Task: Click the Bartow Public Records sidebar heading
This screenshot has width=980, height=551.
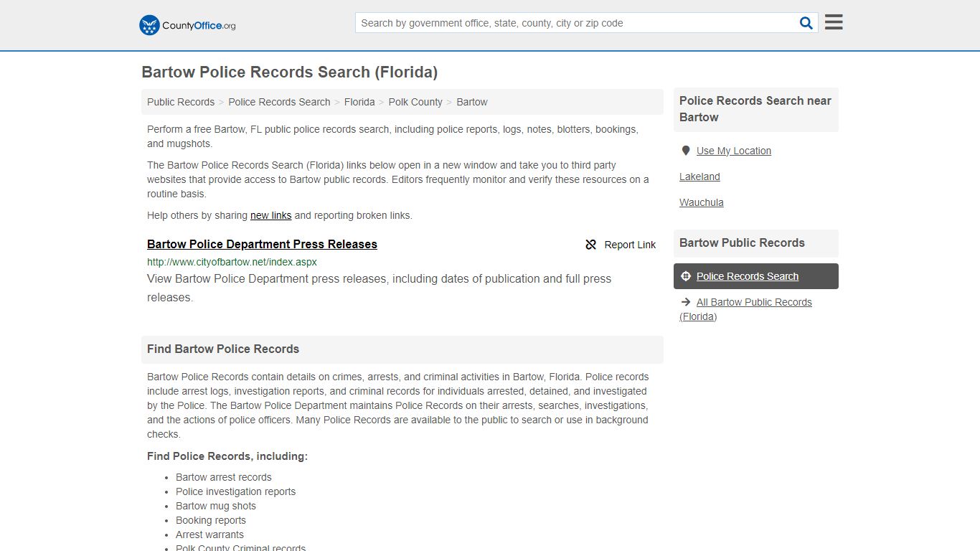Action: [x=742, y=242]
